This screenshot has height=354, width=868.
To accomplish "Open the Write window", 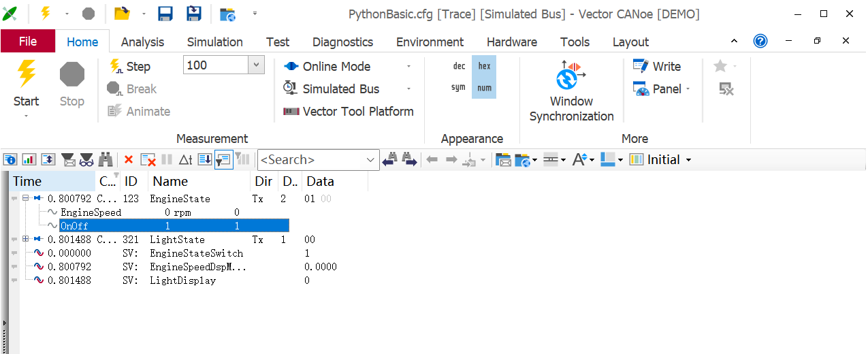I will [656, 66].
